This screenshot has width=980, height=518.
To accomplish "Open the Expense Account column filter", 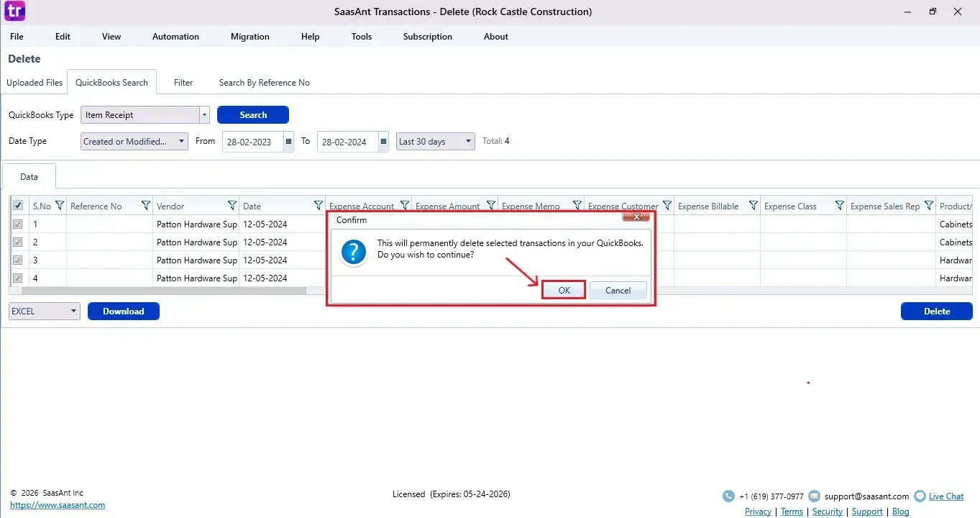I will click(x=405, y=206).
